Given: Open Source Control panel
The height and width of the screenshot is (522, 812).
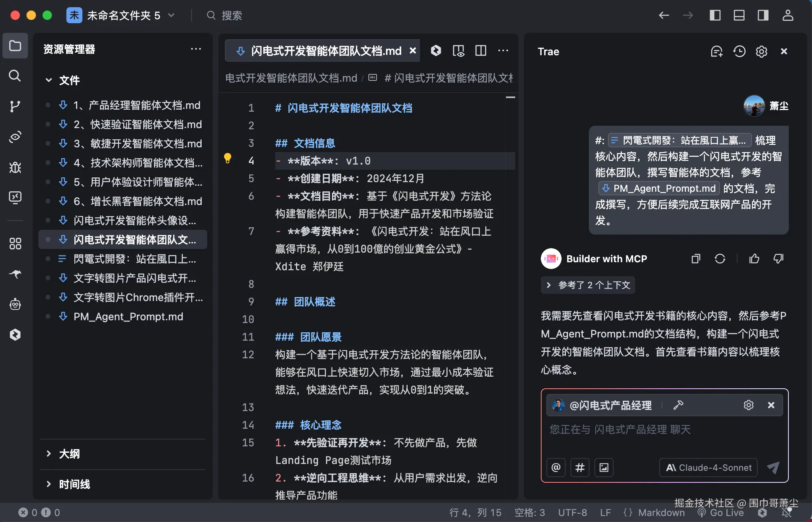Looking at the screenshot, I should 15,106.
